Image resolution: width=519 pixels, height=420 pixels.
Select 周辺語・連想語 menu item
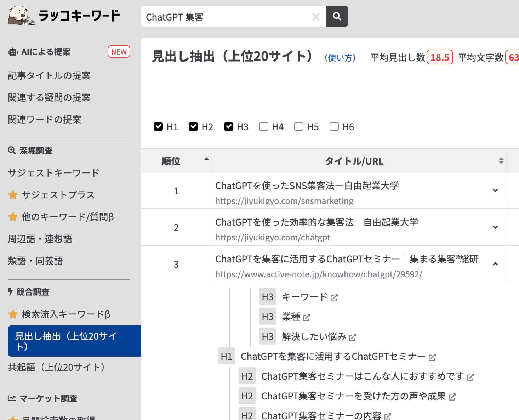pos(40,239)
